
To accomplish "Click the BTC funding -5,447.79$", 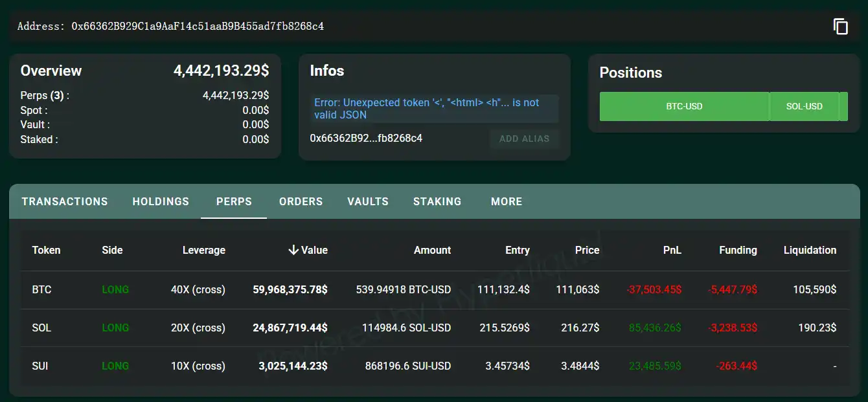I will 732,289.
